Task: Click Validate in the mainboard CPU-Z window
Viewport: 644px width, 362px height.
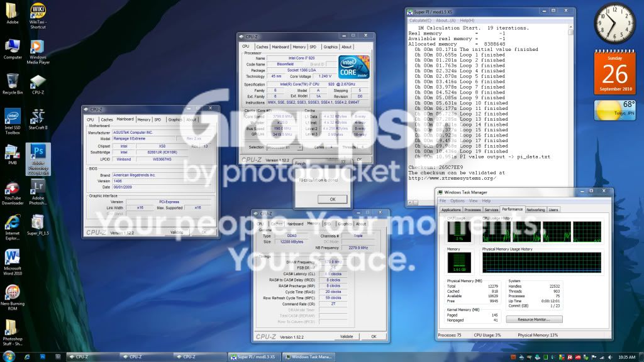Action: pyautogui.click(x=177, y=233)
